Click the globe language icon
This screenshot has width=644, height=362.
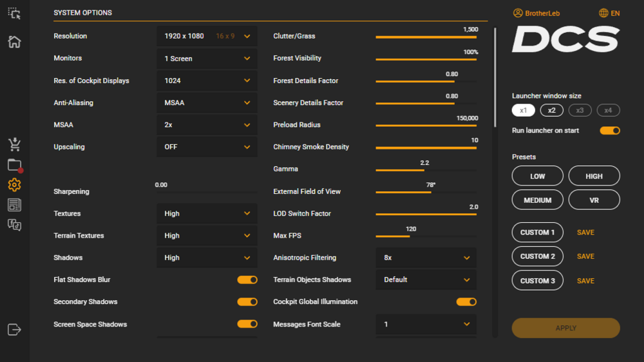(x=603, y=13)
